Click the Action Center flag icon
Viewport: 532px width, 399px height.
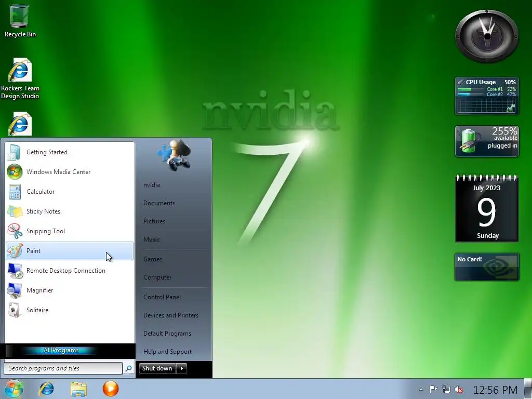point(433,389)
